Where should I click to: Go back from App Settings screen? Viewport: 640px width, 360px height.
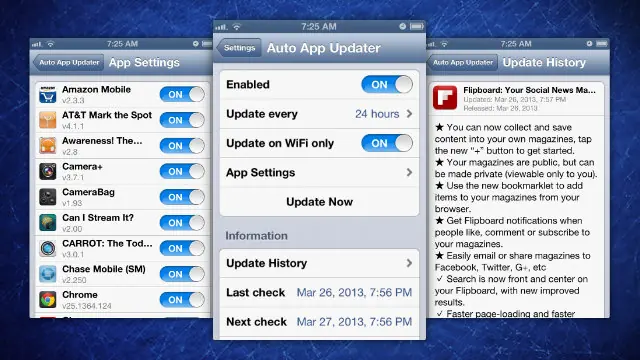pos(69,62)
